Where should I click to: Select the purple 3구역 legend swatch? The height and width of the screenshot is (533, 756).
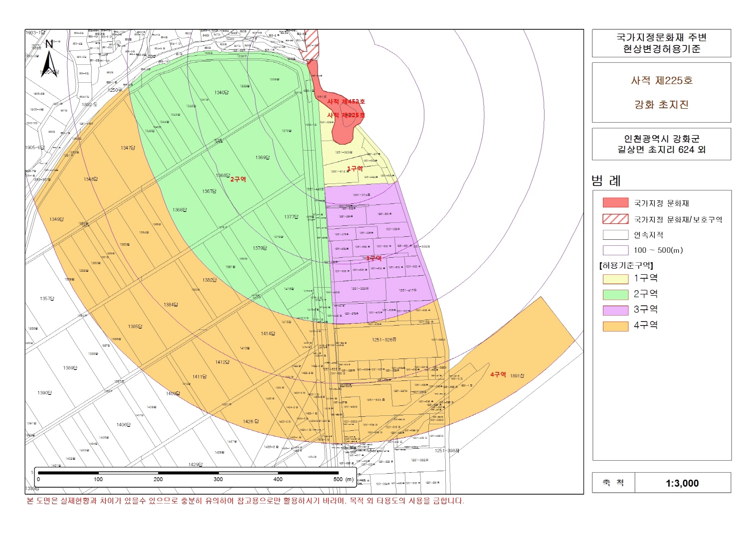[615, 310]
